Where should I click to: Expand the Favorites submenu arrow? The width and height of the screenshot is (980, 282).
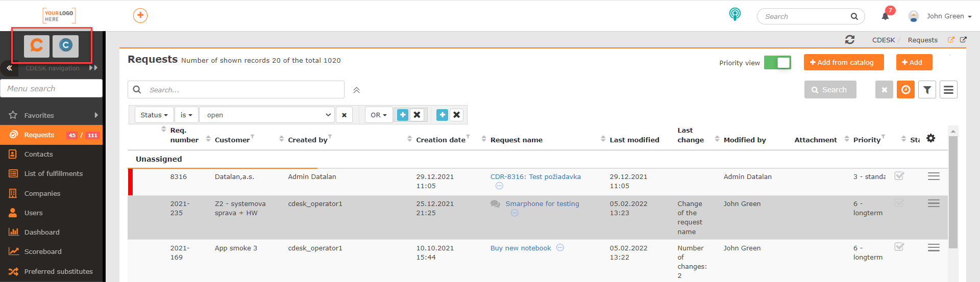tap(96, 115)
